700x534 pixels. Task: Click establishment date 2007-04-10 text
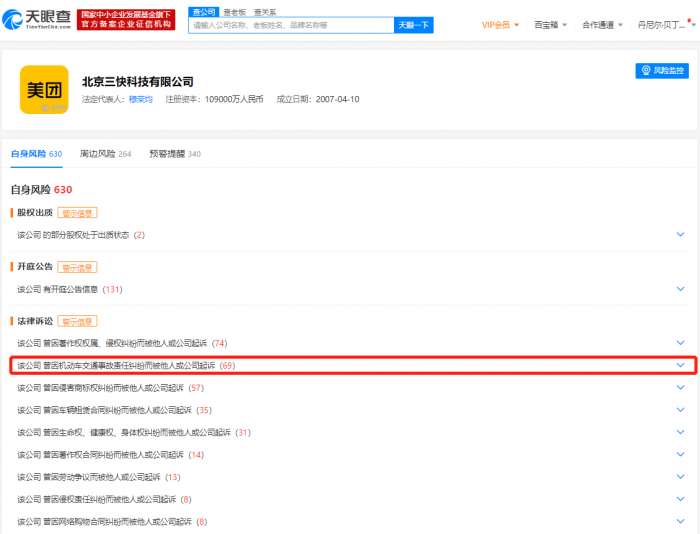(338, 99)
